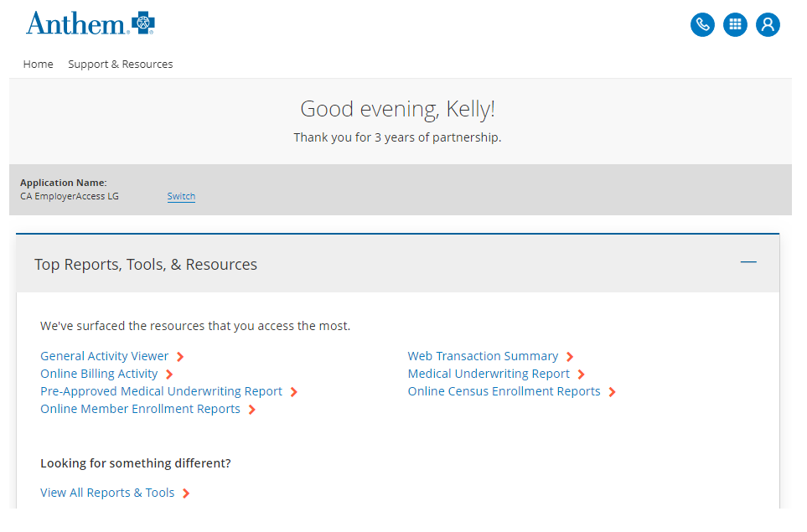
Task: Click arrow beside Online Census Enrollment Reports
Action: coord(612,392)
